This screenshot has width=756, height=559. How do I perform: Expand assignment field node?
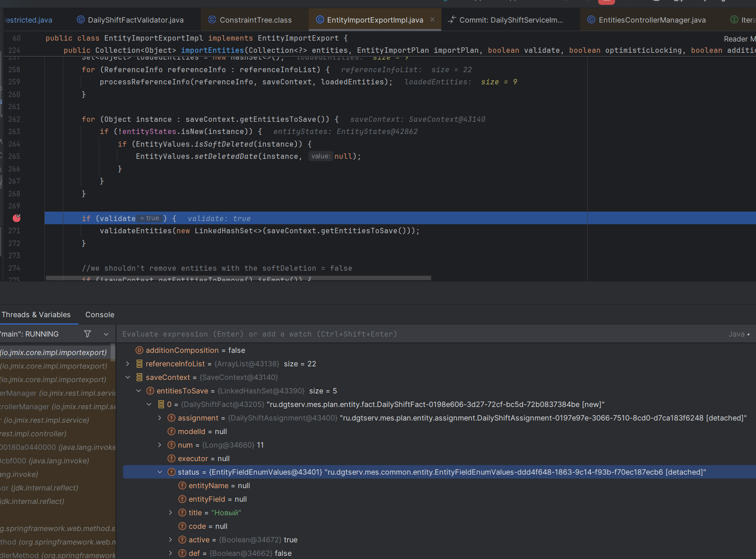click(x=160, y=418)
